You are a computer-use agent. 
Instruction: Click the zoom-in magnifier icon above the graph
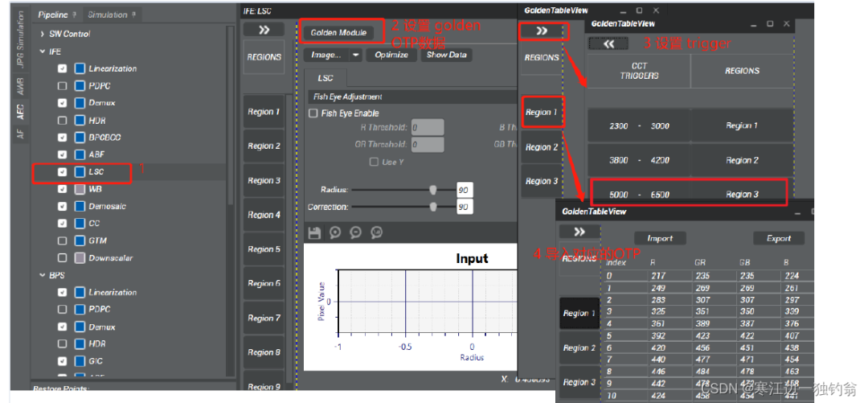335,232
